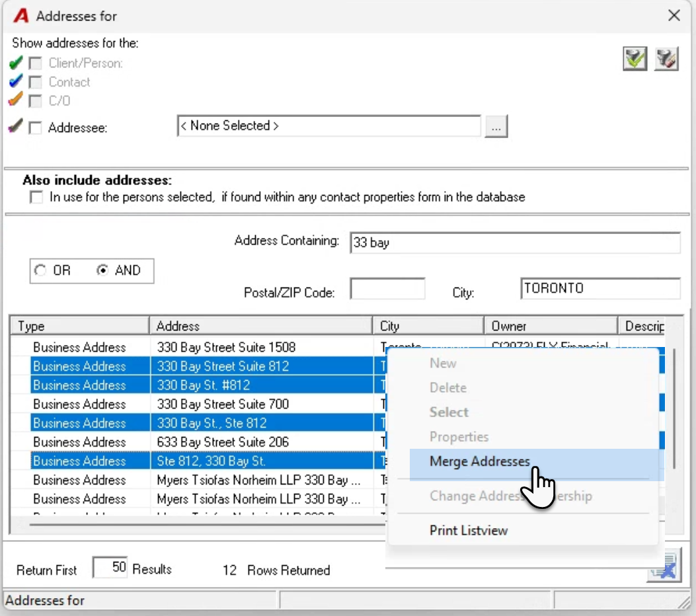
Task: Click the '< None Selected >' addressee field
Action: (329, 126)
